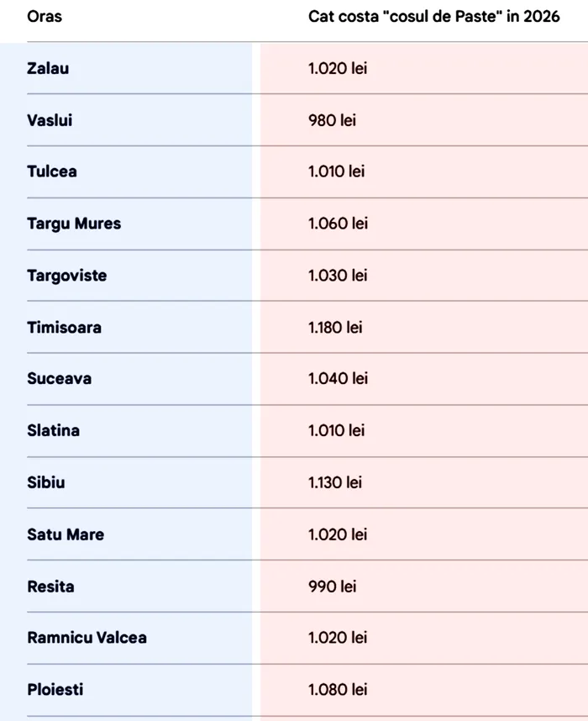Click the Sibiu city name

(x=46, y=482)
